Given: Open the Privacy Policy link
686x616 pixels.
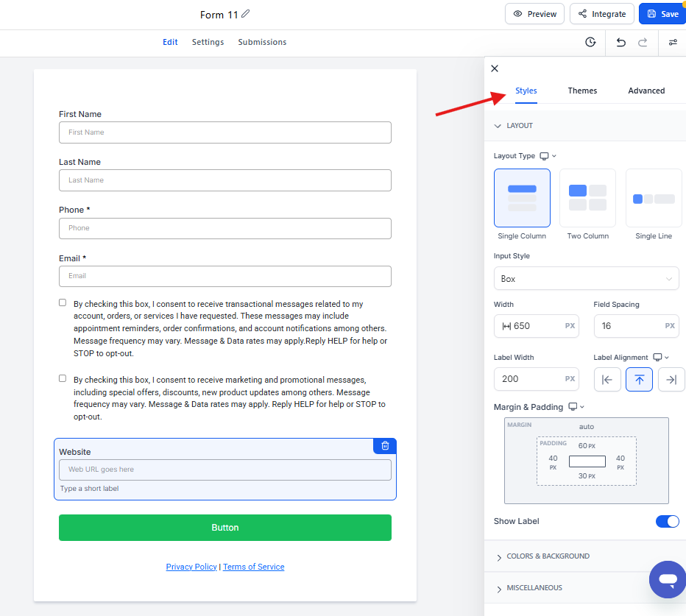Looking at the screenshot, I should coord(191,567).
